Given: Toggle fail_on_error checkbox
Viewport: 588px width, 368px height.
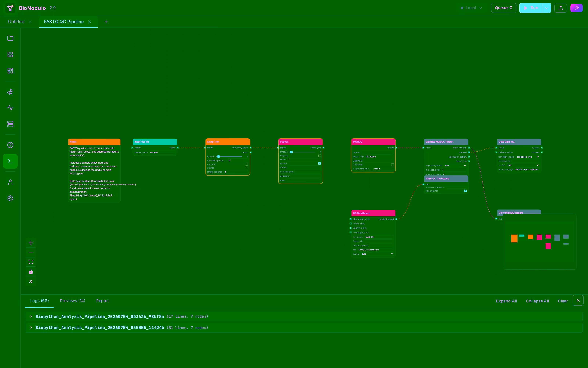Looking at the screenshot, I should tap(465, 191).
